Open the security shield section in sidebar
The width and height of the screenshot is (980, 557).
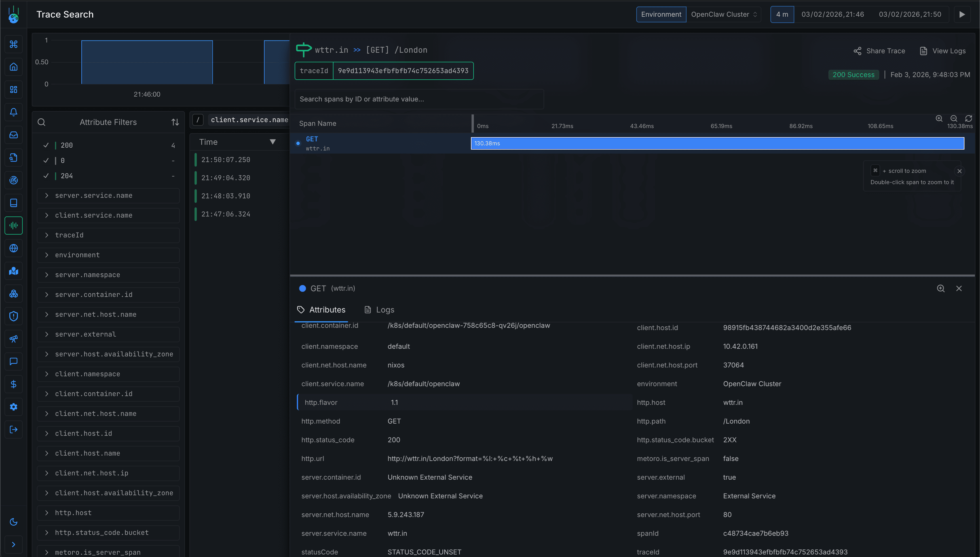[x=14, y=316]
